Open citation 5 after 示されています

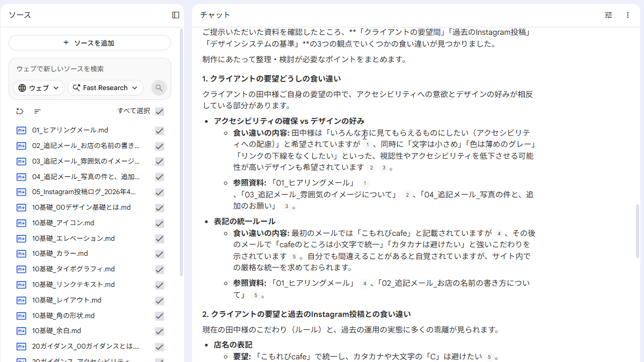coord(294,256)
